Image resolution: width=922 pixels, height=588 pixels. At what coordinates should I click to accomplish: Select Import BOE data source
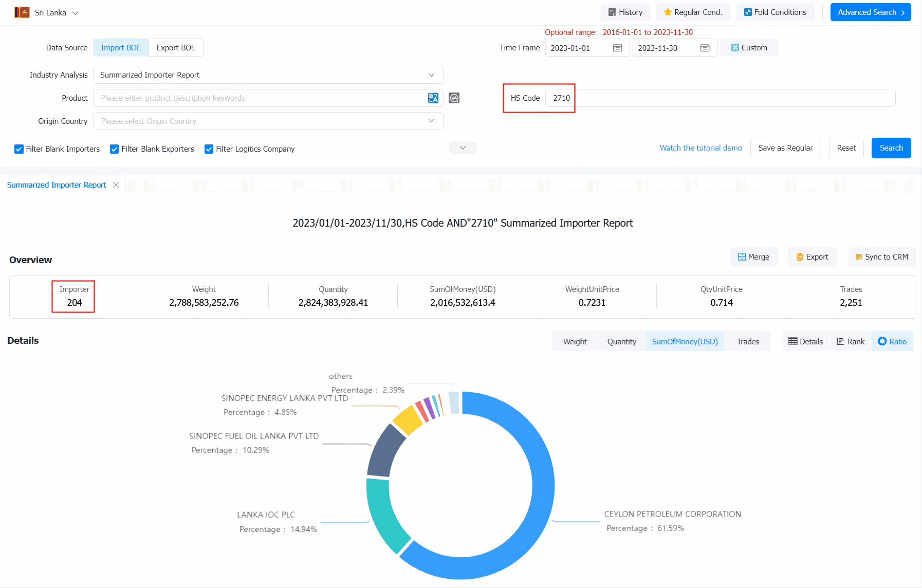(121, 48)
